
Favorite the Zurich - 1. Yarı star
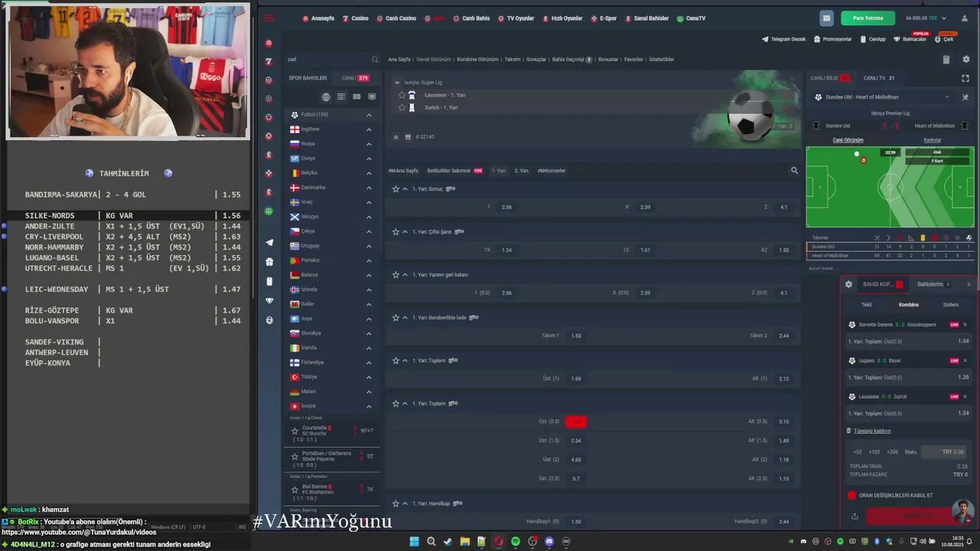[x=402, y=107]
